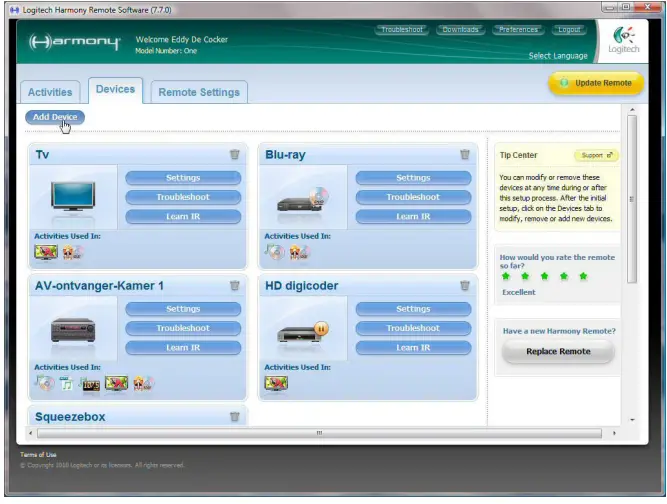This screenshot has height=504, width=667.
Task: Open Settings for HD digicoder
Action: (x=413, y=309)
